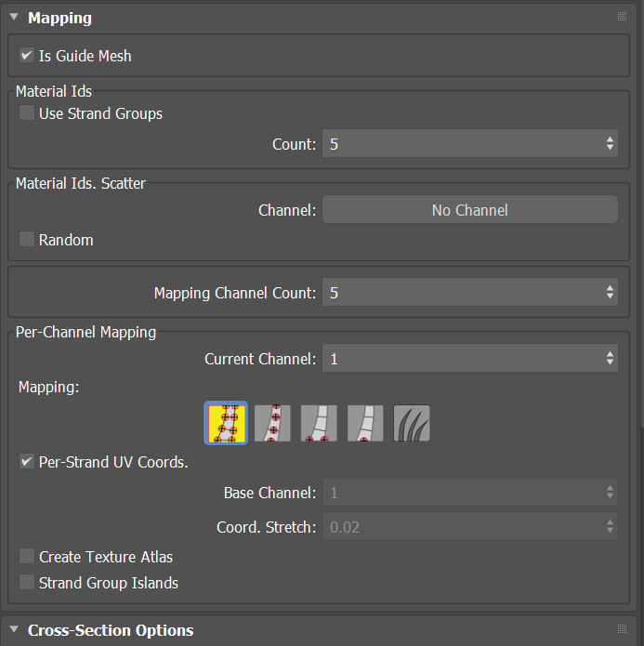Click the Material Ids Count spinner arrows
The width and height of the screenshot is (644, 646).
(x=610, y=144)
